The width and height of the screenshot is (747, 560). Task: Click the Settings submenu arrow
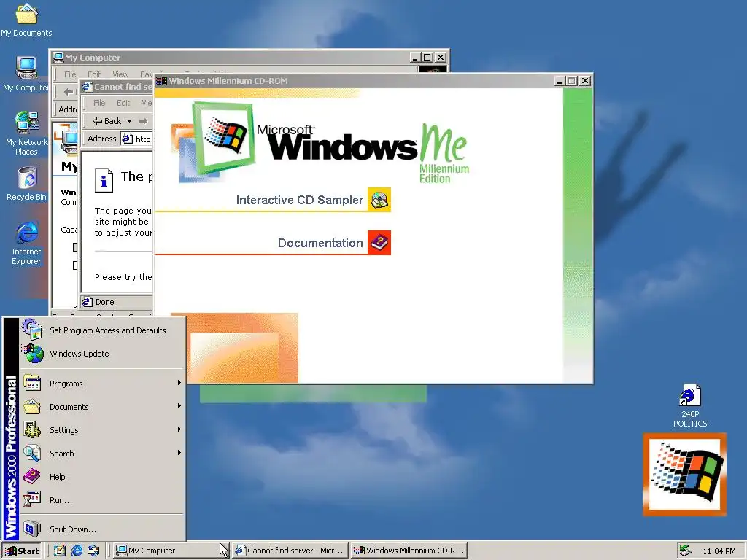coord(179,429)
